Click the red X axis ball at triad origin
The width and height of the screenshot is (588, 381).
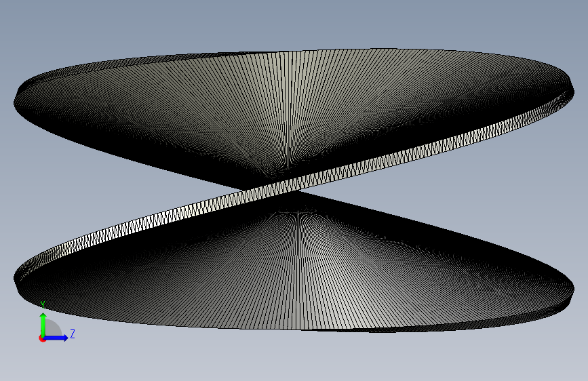coord(42,339)
